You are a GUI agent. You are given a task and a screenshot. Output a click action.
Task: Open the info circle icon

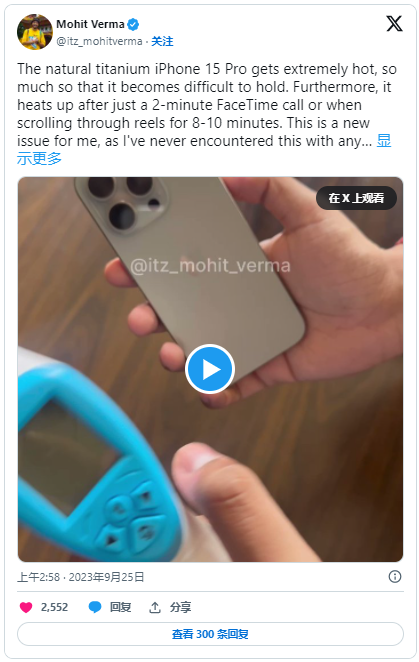coord(395,577)
